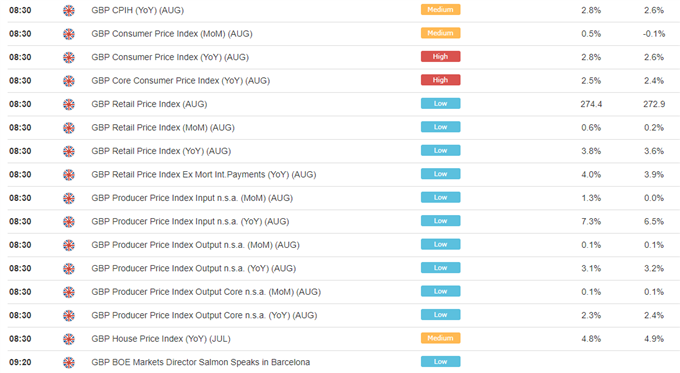Click UK flag on Producer Price Index Output Core (YoY) row
Viewport: 680px width, 373px height.
pyautogui.click(x=69, y=315)
